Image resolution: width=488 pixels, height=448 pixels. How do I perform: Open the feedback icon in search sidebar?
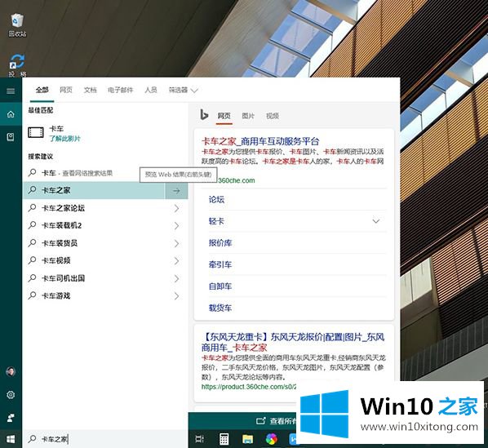click(x=11, y=418)
